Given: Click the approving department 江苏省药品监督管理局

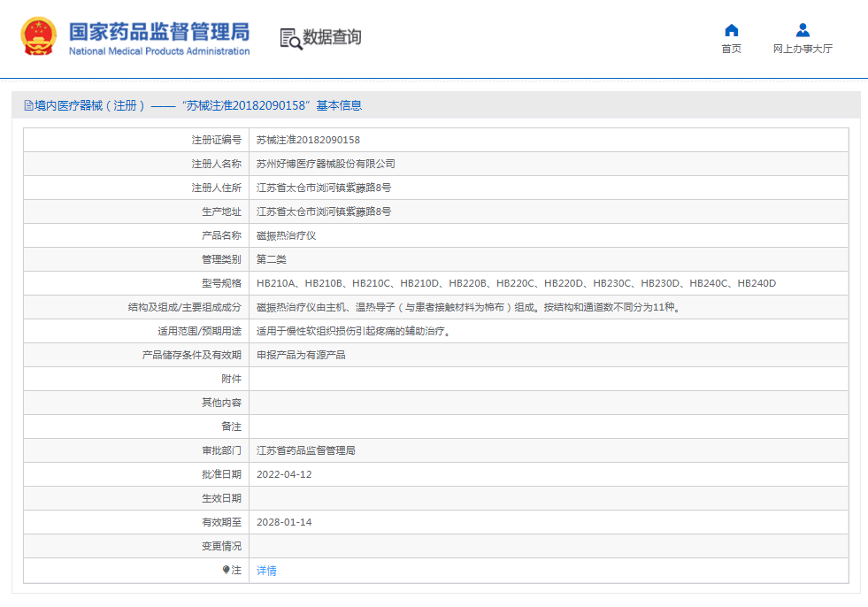Looking at the screenshot, I should tap(305, 450).
